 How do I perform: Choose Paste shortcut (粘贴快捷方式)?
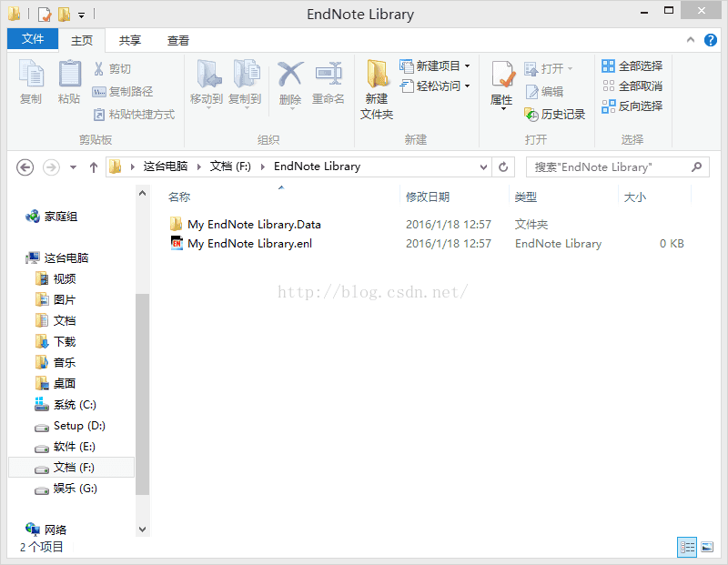click(134, 115)
